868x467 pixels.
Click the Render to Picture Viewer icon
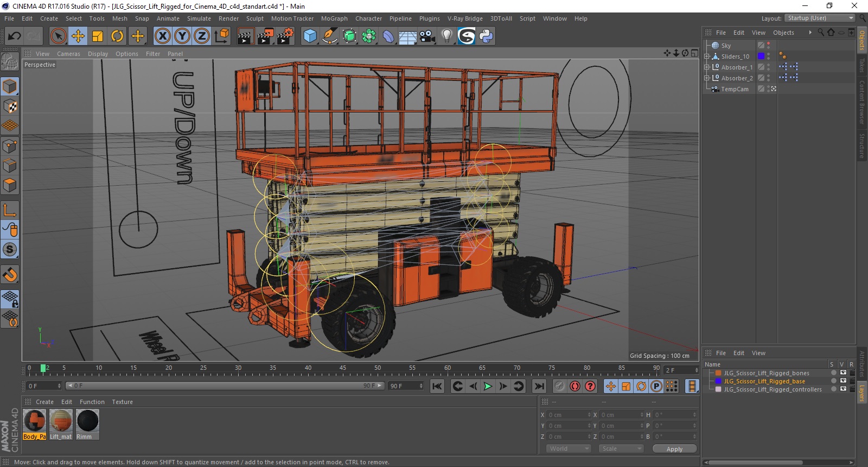[265, 36]
